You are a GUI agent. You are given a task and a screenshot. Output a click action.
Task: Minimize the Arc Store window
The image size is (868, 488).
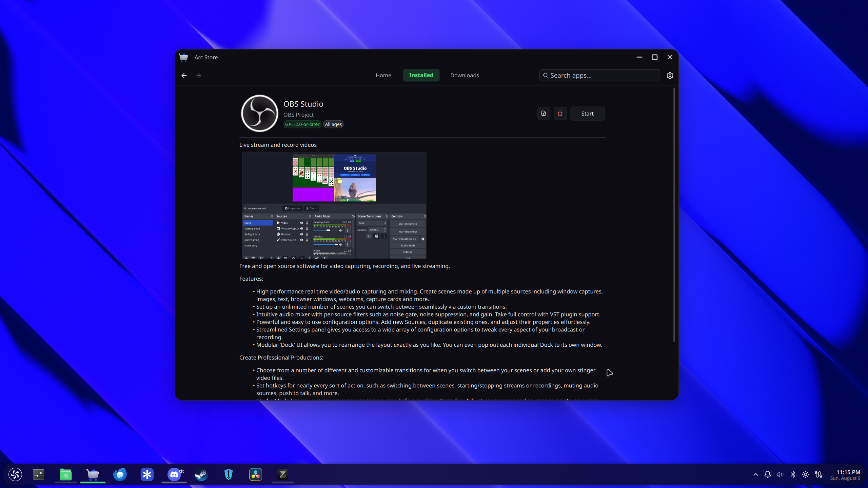pos(639,57)
